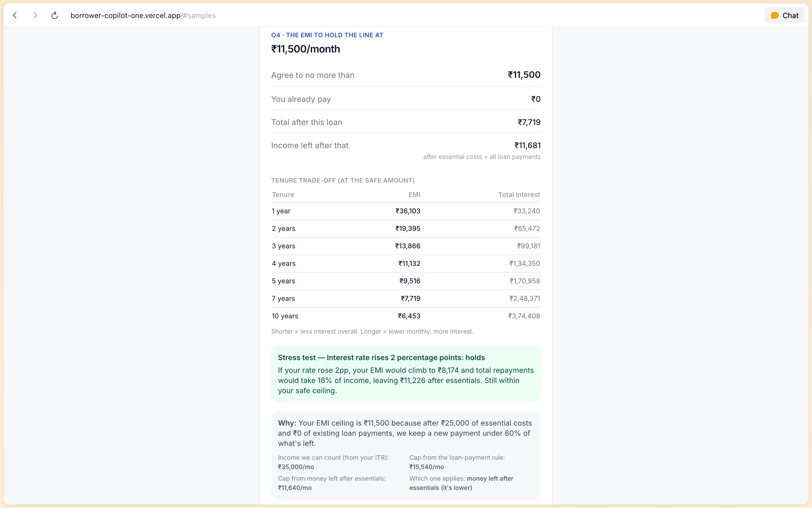The width and height of the screenshot is (812, 508).
Task: Click EMI ₹6,453 in 10 years row
Action: coord(409,316)
